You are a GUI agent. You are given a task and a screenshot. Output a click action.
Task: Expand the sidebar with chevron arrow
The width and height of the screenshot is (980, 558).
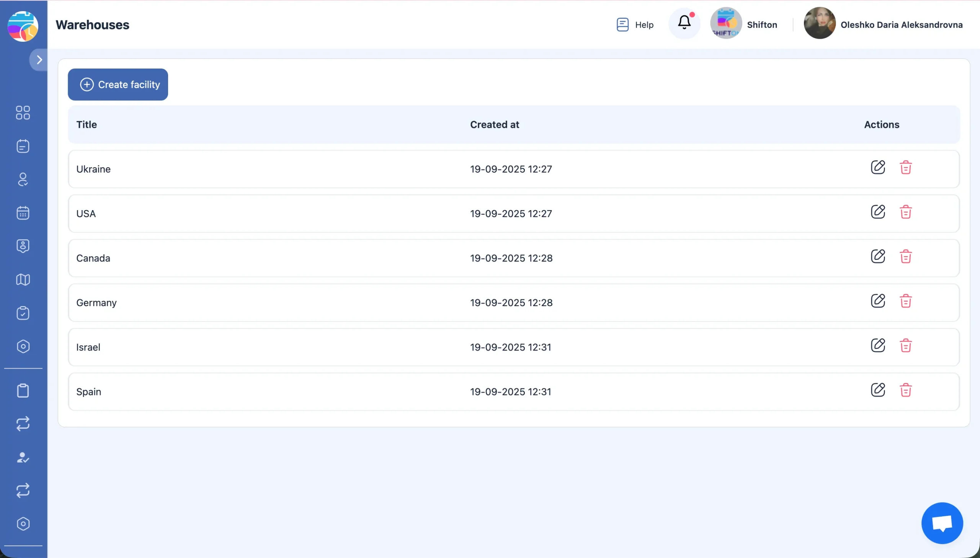tap(39, 60)
